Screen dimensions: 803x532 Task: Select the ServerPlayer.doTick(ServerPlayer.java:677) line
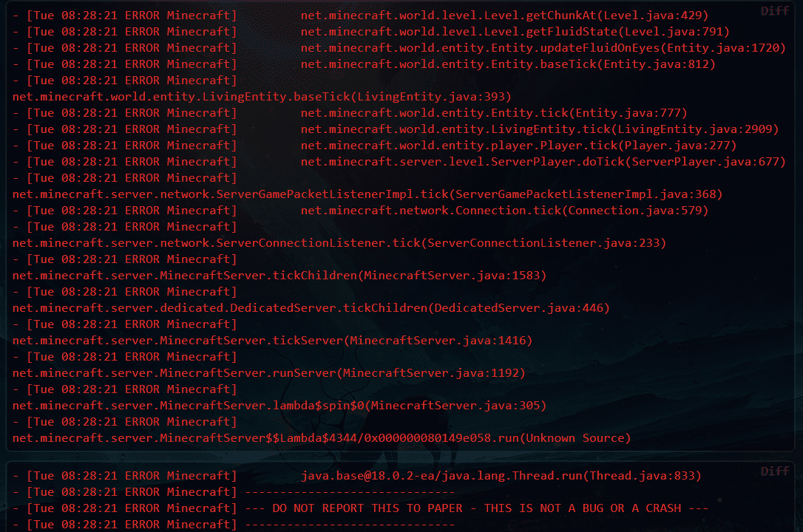(399, 162)
